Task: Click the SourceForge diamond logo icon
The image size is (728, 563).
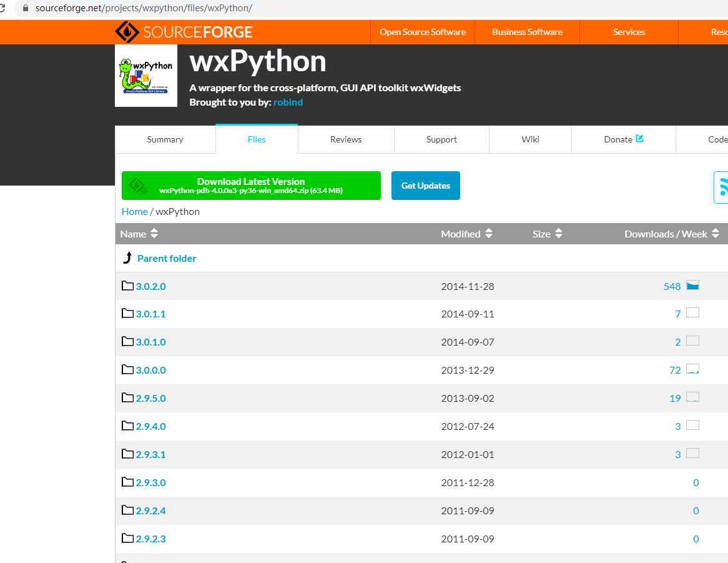Action: tap(127, 32)
